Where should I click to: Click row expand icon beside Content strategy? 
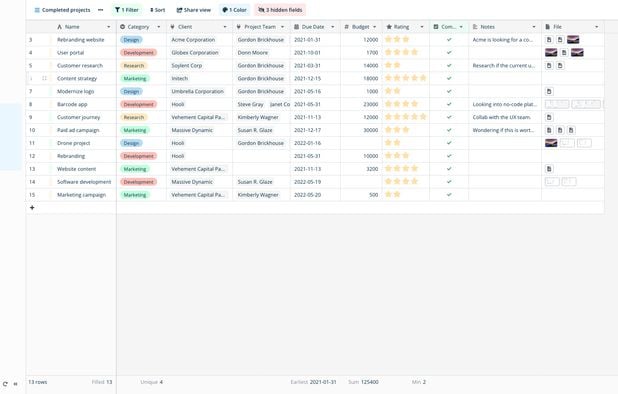tap(44, 78)
